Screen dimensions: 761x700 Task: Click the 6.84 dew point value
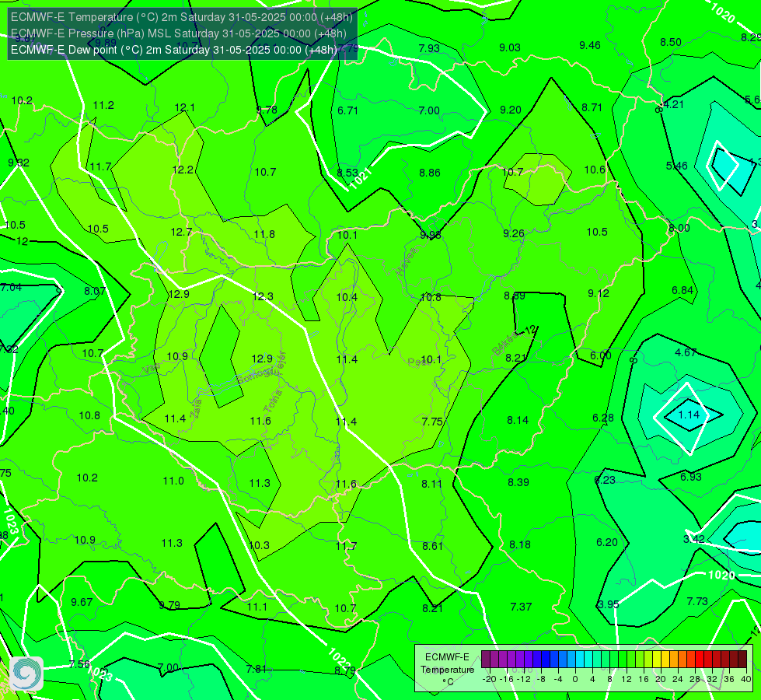click(x=682, y=290)
